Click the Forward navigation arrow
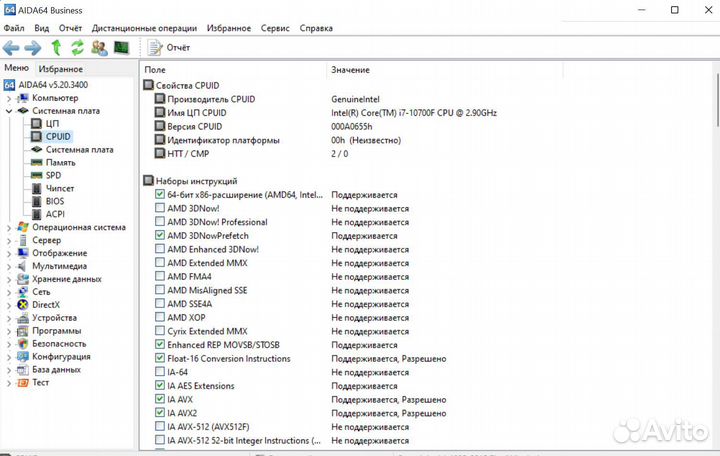Image resolution: width=720 pixels, height=456 pixels. pyautogui.click(x=33, y=48)
